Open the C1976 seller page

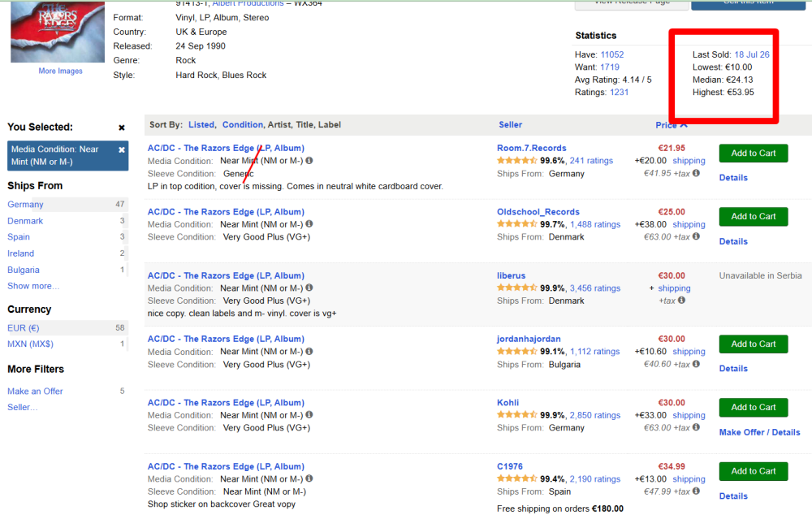[x=510, y=466]
